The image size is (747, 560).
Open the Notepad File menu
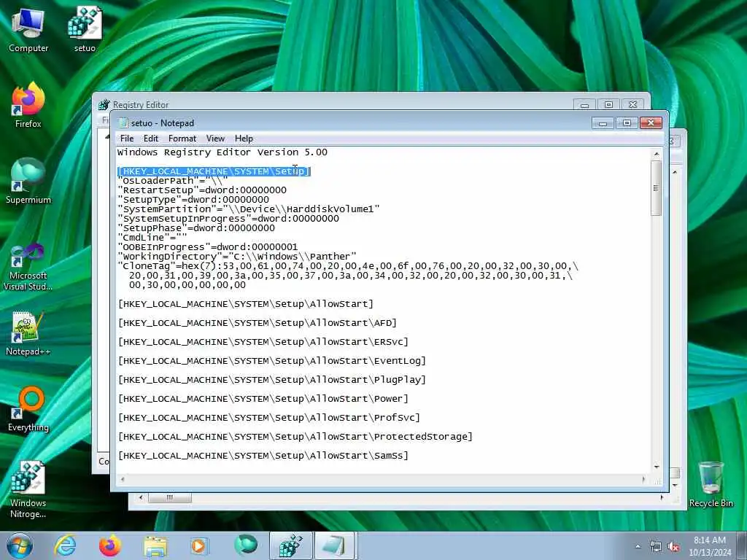[x=127, y=139]
